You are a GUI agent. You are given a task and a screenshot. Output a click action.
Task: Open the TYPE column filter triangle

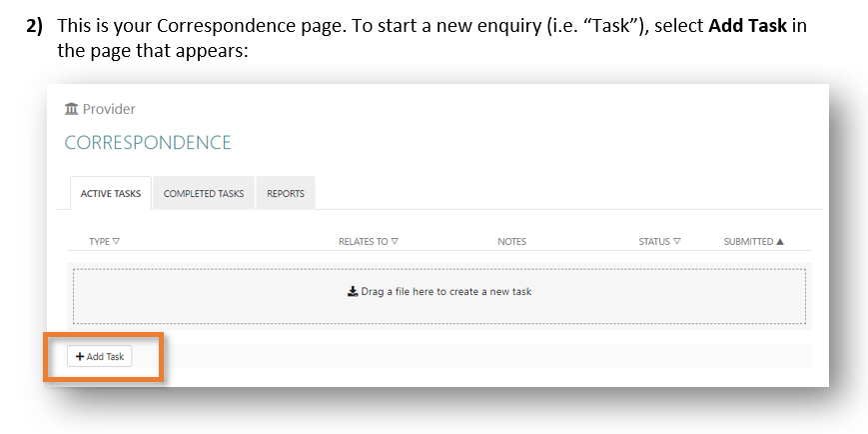click(116, 241)
